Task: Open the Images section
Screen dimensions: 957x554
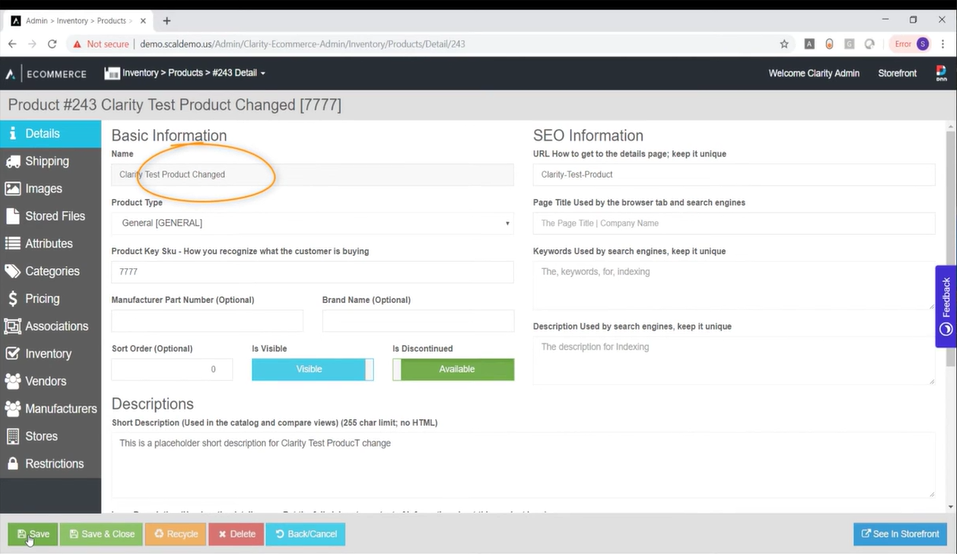Action: click(x=50, y=189)
